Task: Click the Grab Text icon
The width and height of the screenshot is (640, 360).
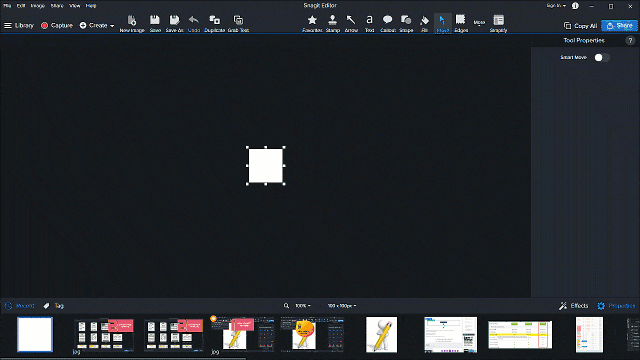Action: click(x=238, y=24)
